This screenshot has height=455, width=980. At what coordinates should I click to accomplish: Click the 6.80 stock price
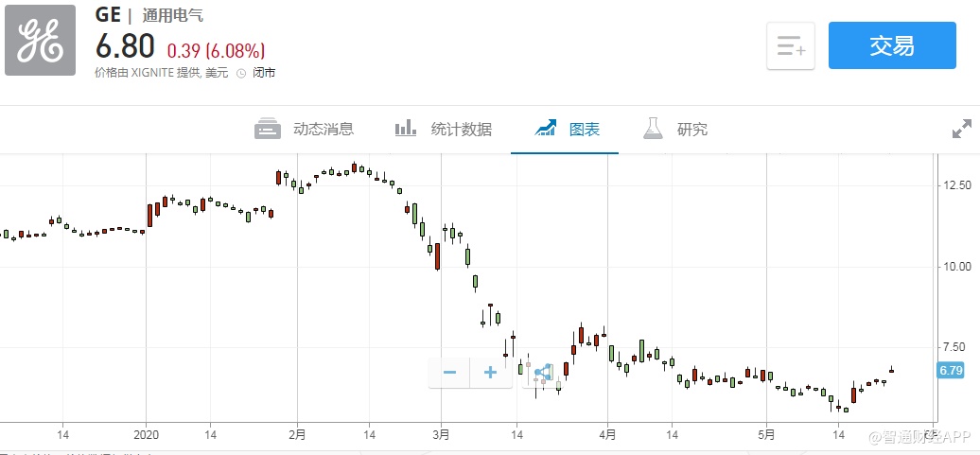(126, 47)
